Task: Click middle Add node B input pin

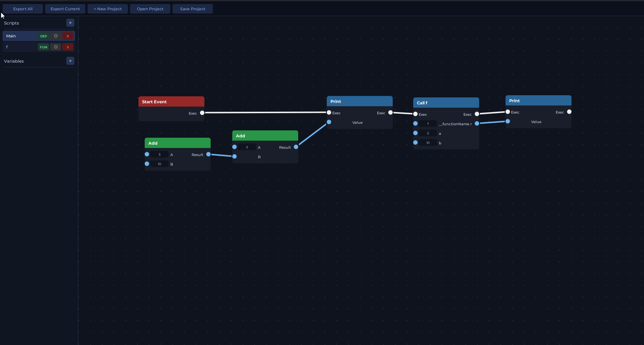Action: (234, 156)
